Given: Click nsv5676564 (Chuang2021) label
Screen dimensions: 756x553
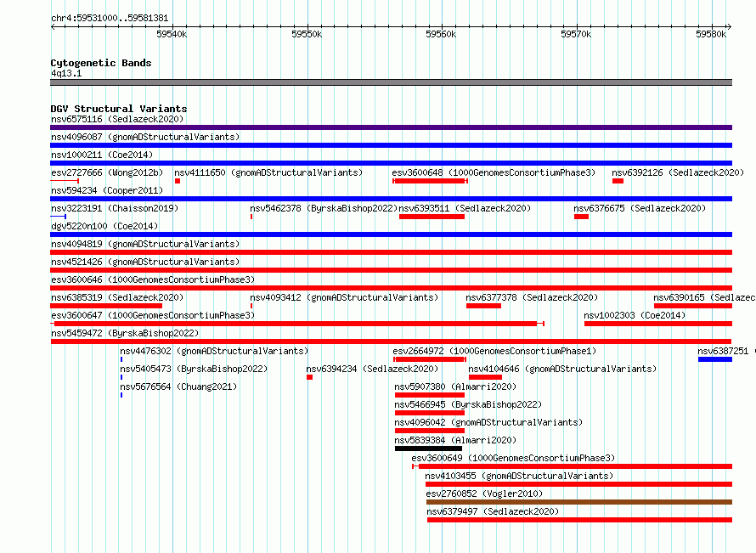Looking at the screenshot, I should coord(178,387).
